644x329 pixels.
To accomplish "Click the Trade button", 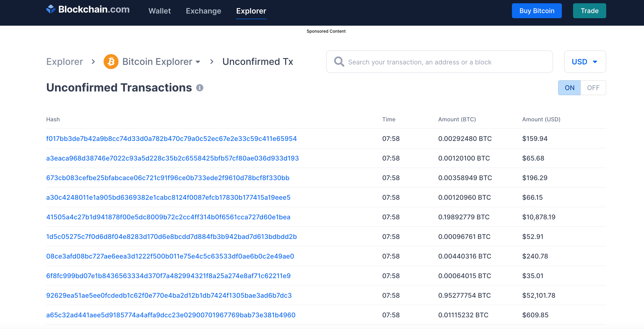I will [589, 10].
